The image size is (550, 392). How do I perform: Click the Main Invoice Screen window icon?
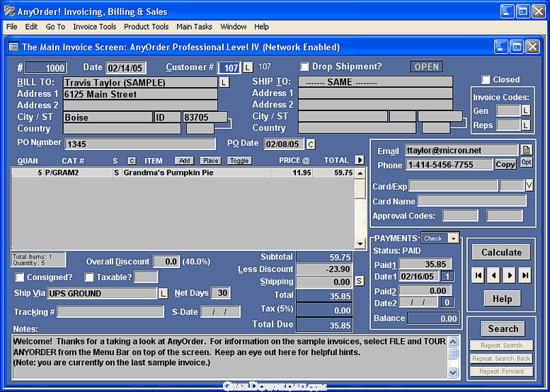13,47
